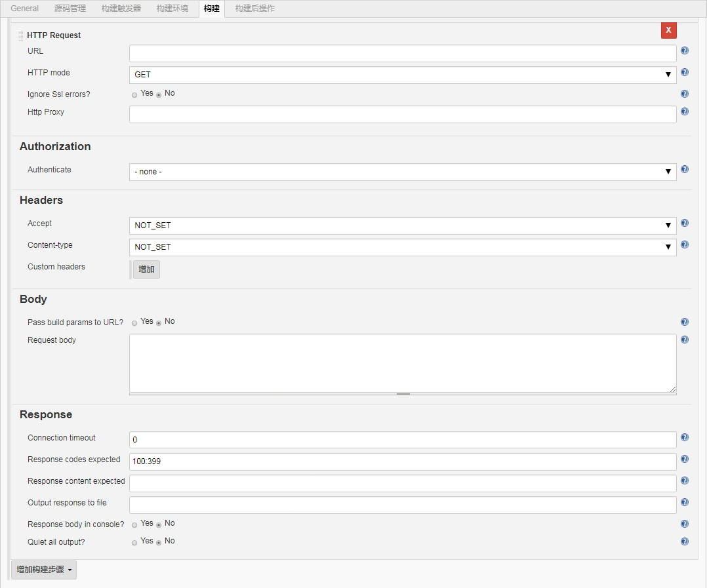Open help for Authenticate option
The height and width of the screenshot is (588, 707).
point(685,169)
